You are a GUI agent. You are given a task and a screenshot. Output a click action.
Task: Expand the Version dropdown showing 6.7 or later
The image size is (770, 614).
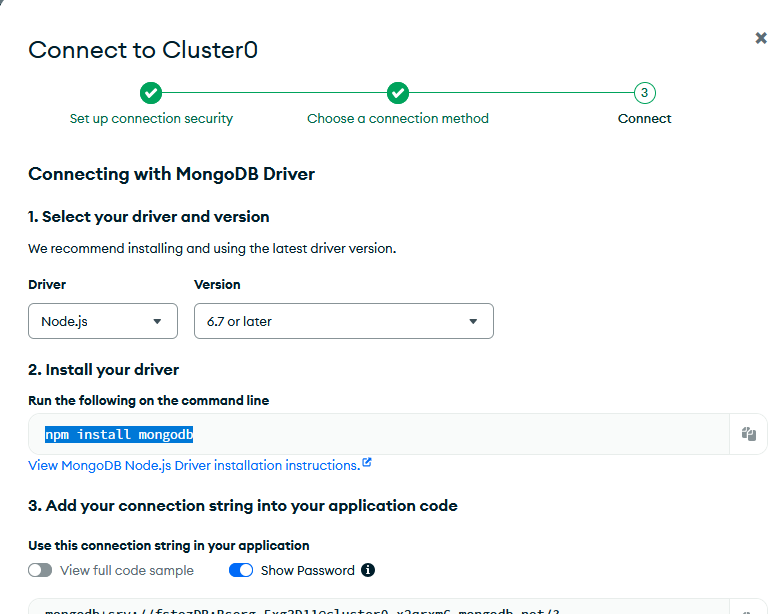pyautogui.click(x=343, y=321)
